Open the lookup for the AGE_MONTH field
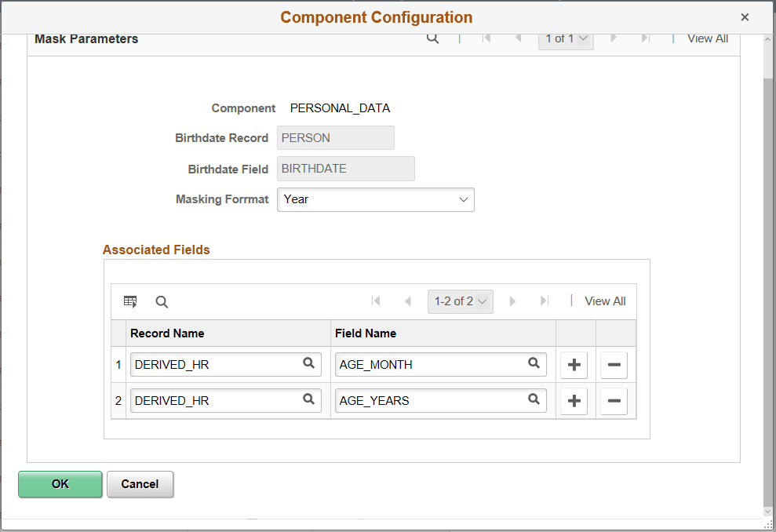Image resolution: width=776 pixels, height=532 pixels. point(534,364)
